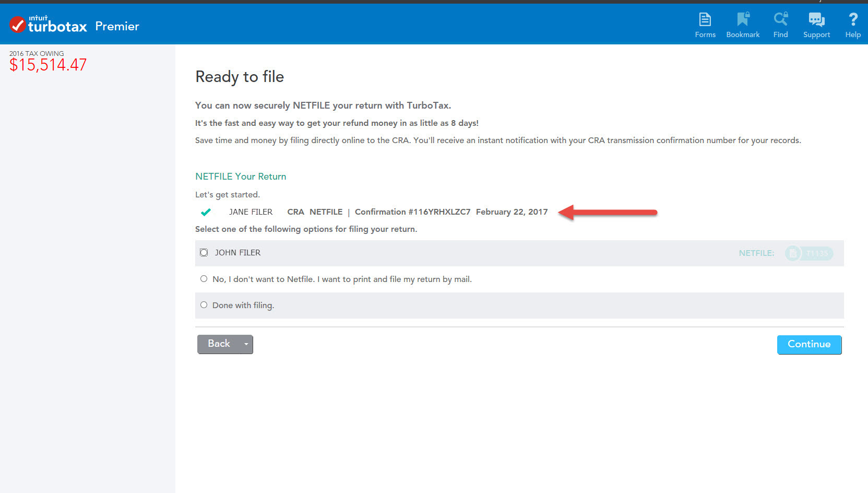Screen dimensions: 868x493
Task: Open Support chat icon
Action: pos(816,25)
